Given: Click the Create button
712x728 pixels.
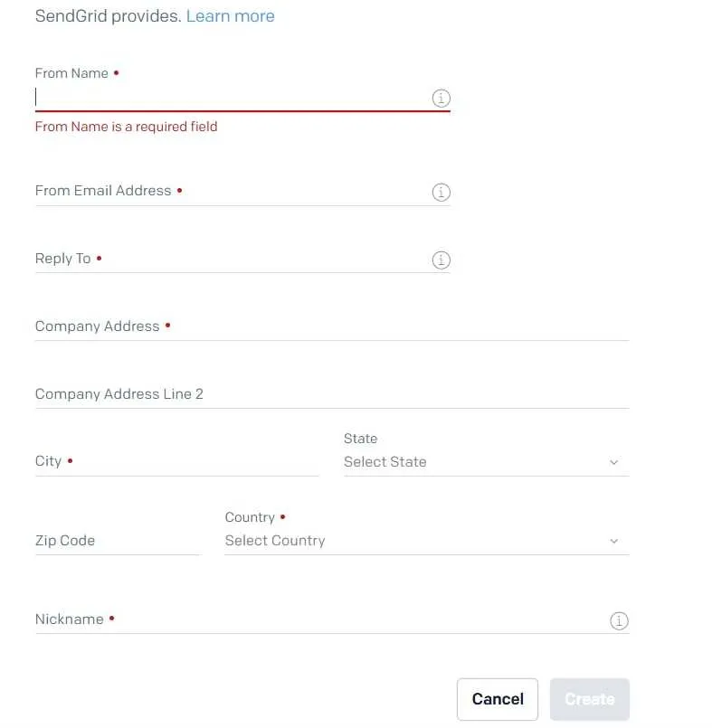Looking at the screenshot, I should [x=590, y=699].
